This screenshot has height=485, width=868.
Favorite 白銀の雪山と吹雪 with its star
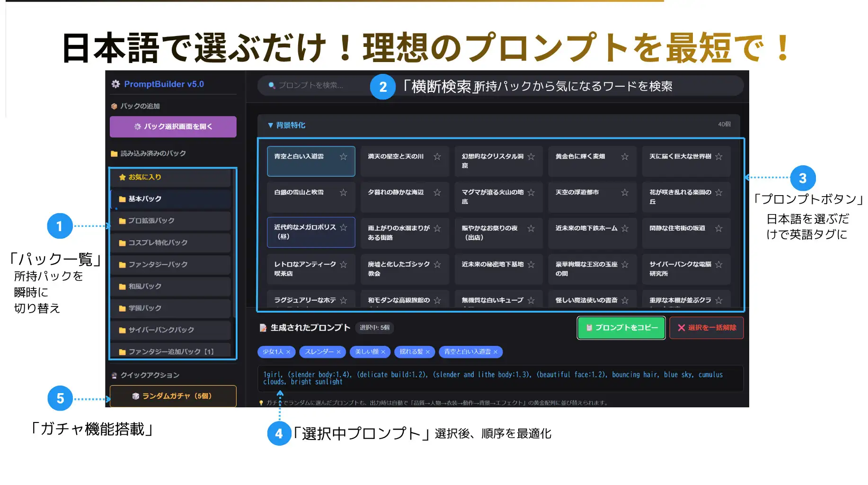coord(344,193)
